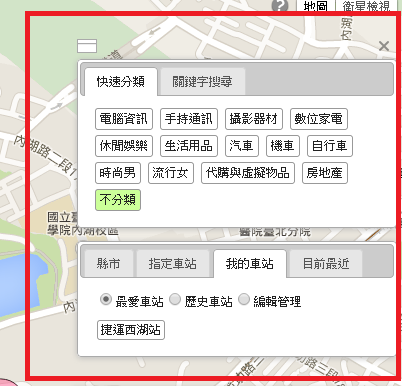Screen dimensions: 402x386
Task: Select the 流行女 category
Action: pos(171,173)
